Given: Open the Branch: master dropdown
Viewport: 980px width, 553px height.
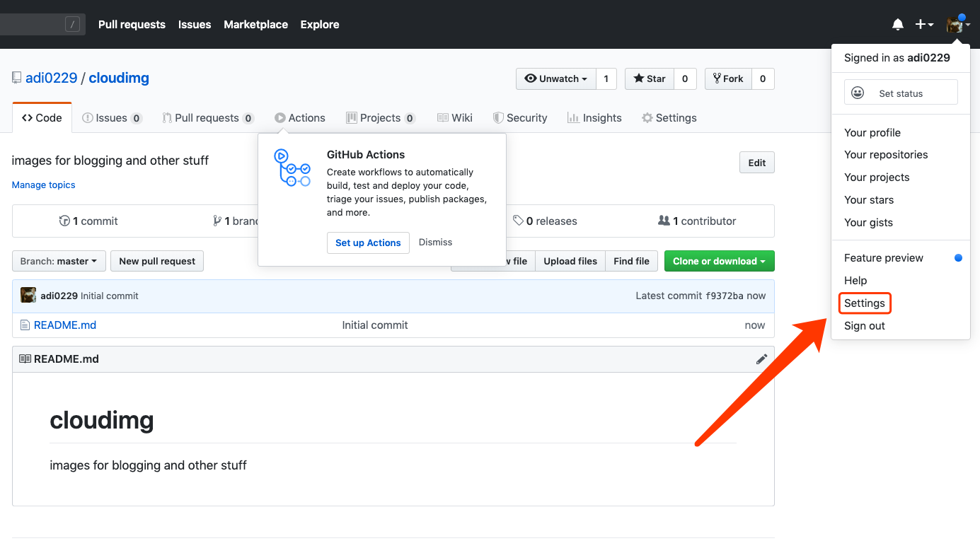Looking at the screenshot, I should point(59,261).
